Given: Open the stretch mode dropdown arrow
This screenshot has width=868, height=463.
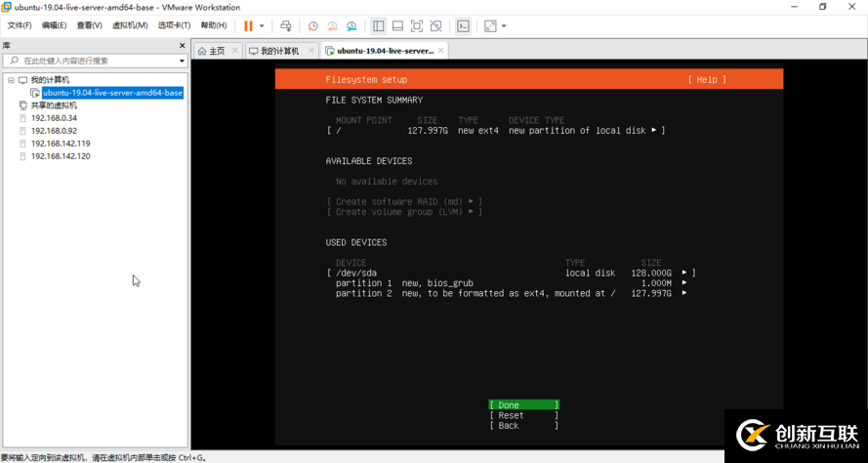Looking at the screenshot, I should [x=504, y=26].
